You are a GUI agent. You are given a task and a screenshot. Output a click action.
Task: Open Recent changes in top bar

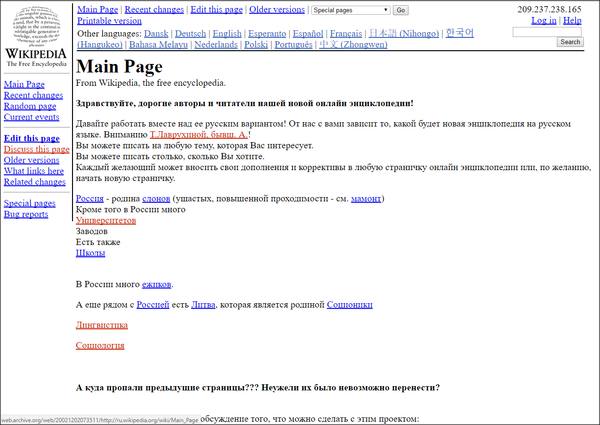[154, 10]
